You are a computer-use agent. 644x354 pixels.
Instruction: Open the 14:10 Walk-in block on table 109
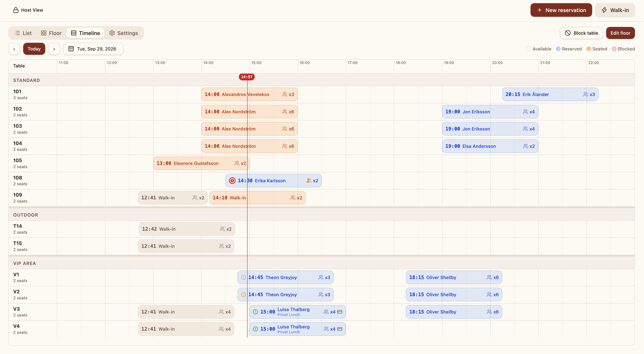pos(257,198)
